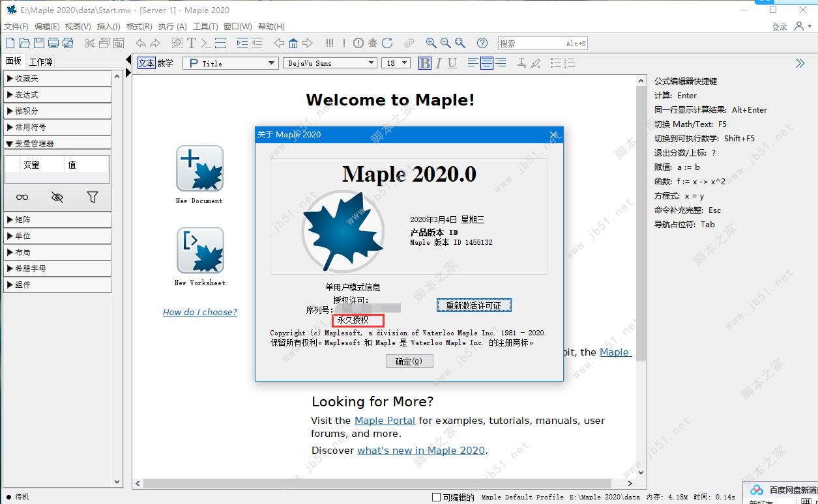
Task: Open the Title paragraph style dropdown
Action: (x=231, y=63)
